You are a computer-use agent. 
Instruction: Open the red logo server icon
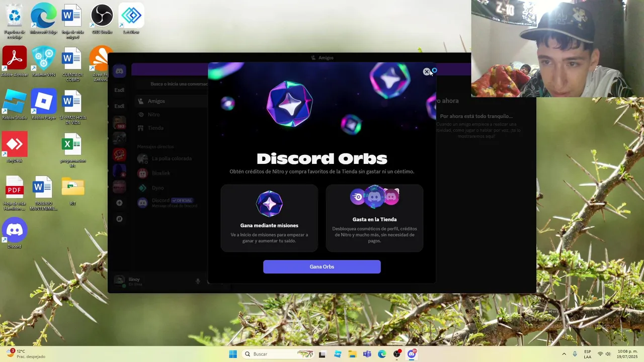click(119, 154)
